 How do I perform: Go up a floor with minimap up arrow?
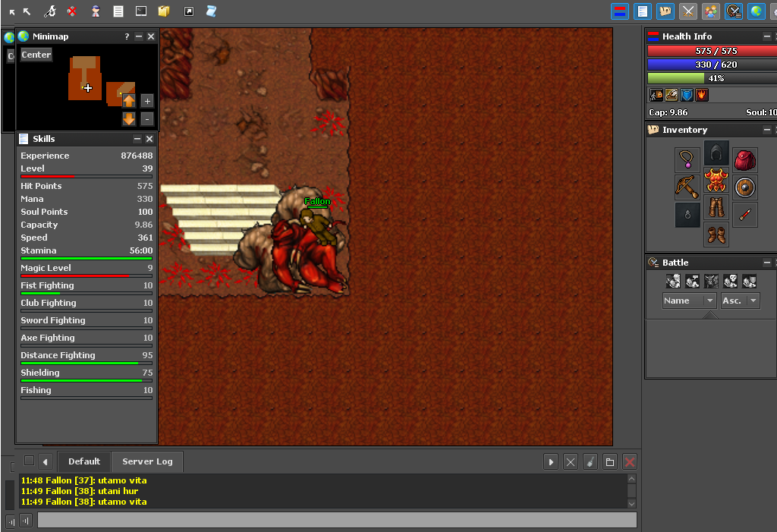tap(129, 101)
